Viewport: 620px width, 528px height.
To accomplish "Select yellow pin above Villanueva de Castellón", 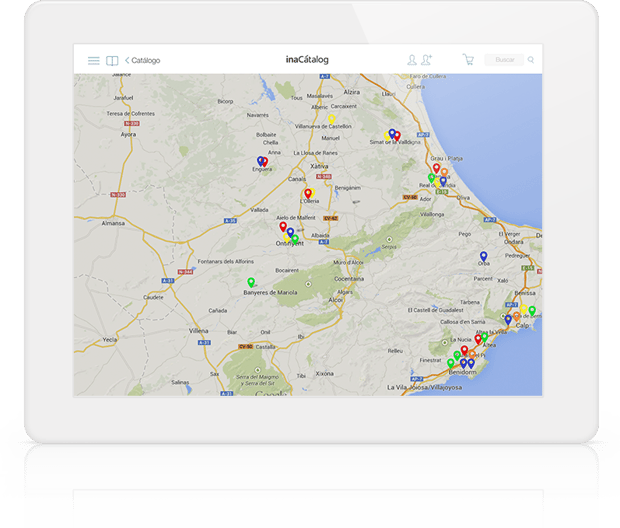I will (x=332, y=119).
